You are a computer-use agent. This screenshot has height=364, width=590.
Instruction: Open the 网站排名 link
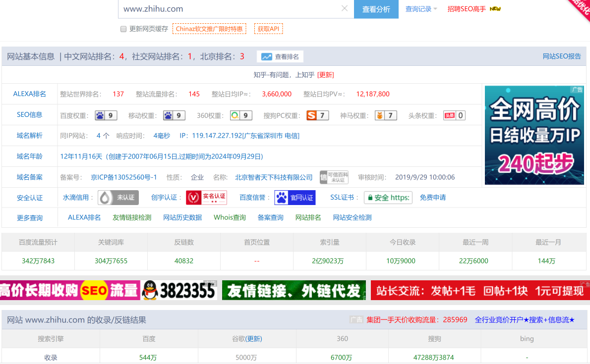[308, 217]
